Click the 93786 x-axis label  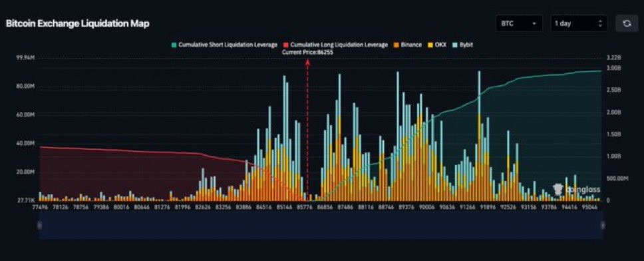point(549,208)
